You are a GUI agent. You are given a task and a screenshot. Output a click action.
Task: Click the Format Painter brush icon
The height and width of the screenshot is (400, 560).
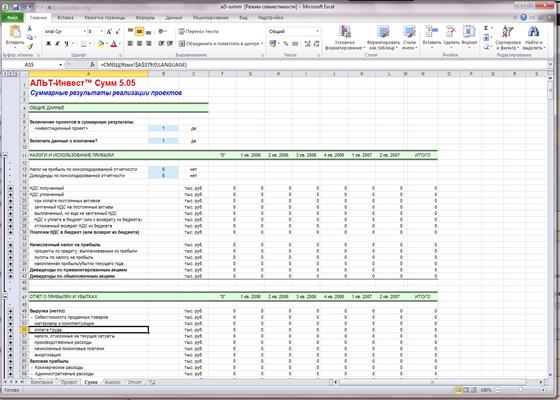click(30, 46)
